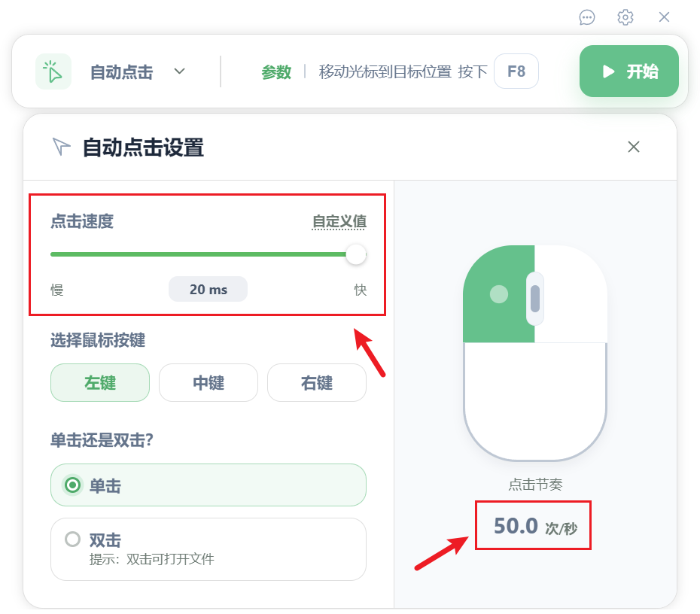The width and height of the screenshot is (700, 614).
Task: Close the 自动点击设置 panel
Action: pyautogui.click(x=634, y=147)
